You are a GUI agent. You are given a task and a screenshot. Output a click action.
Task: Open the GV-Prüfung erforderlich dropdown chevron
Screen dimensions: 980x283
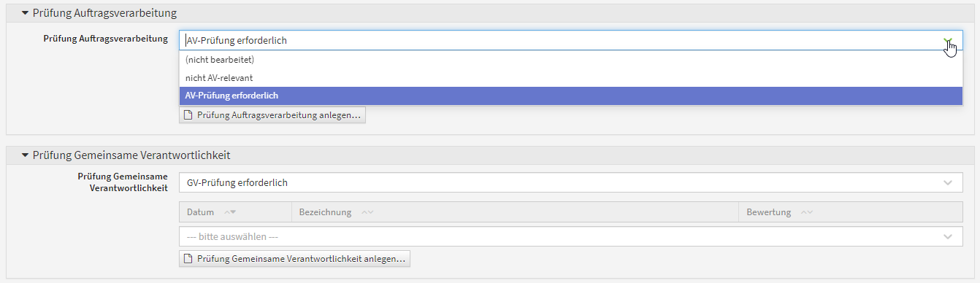948,182
